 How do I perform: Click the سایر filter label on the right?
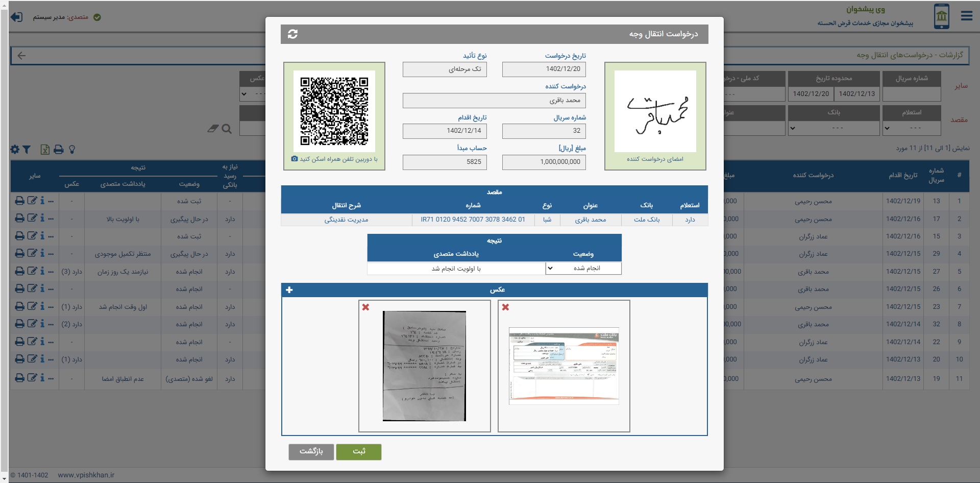click(x=961, y=86)
